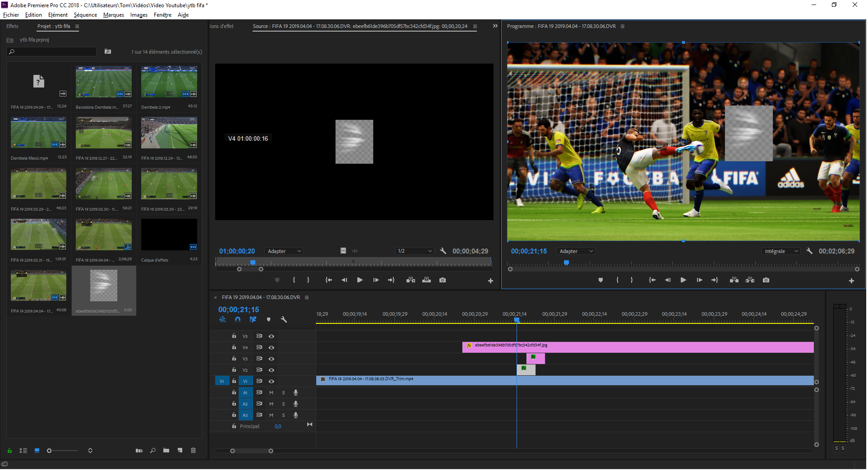Lock video track V2
Screen dimensions: 868x470
[x=234, y=370]
